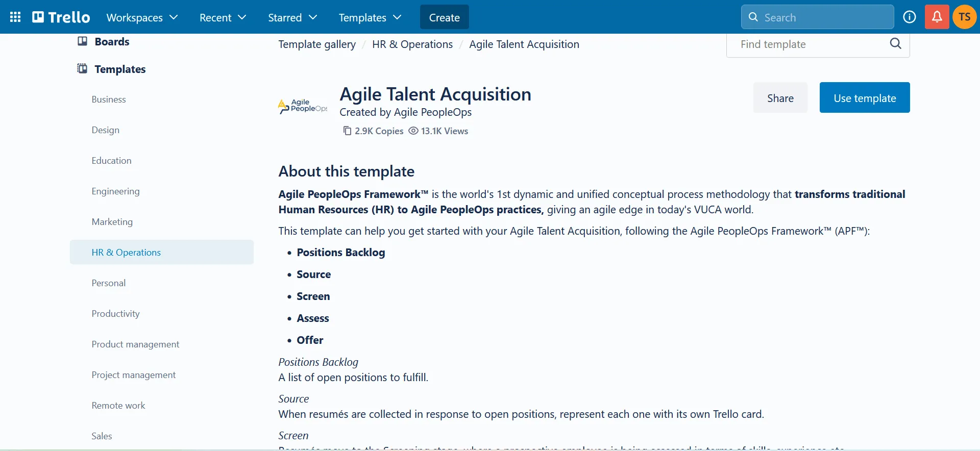Go to Template gallery breadcrumb link
Image resolution: width=980 pixels, height=451 pixels.
[x=317, y=44]
